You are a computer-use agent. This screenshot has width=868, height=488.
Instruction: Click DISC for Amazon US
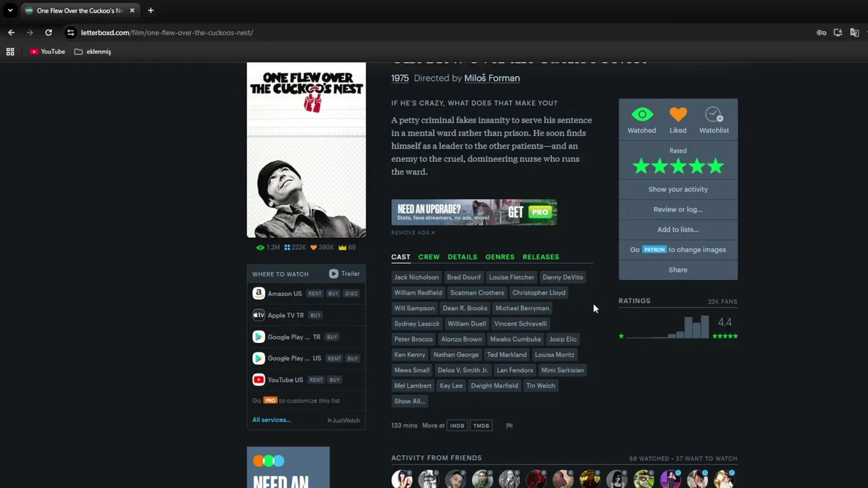click(x=351, y=293)
